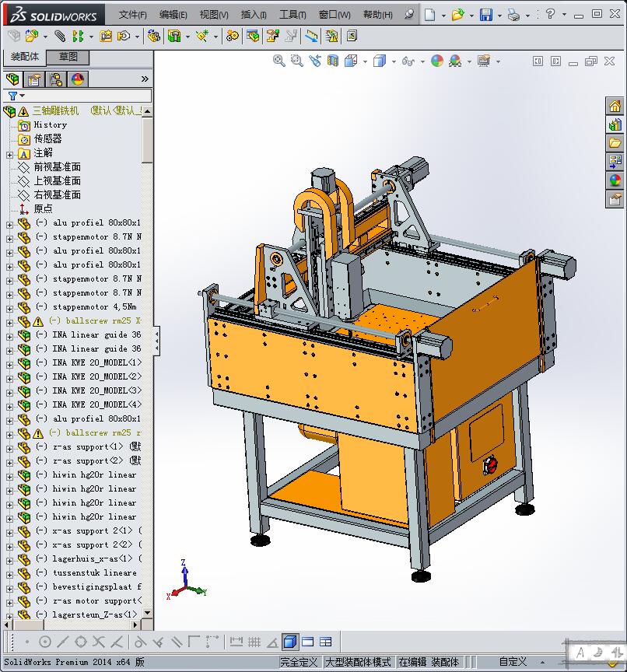The image size is (627, 672).
Task: Expand hidden manager tabs with » chevron
Action: (x=145, y=79)
